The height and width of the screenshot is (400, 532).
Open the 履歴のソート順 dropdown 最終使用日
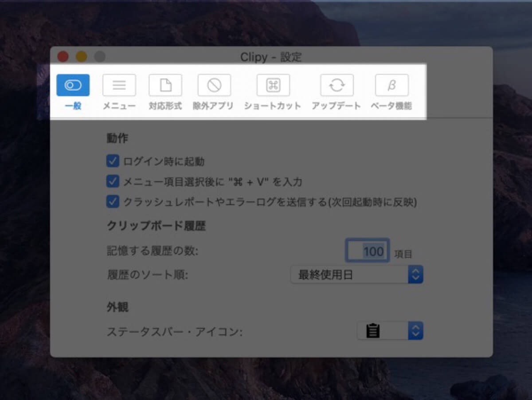click(357, 275)
